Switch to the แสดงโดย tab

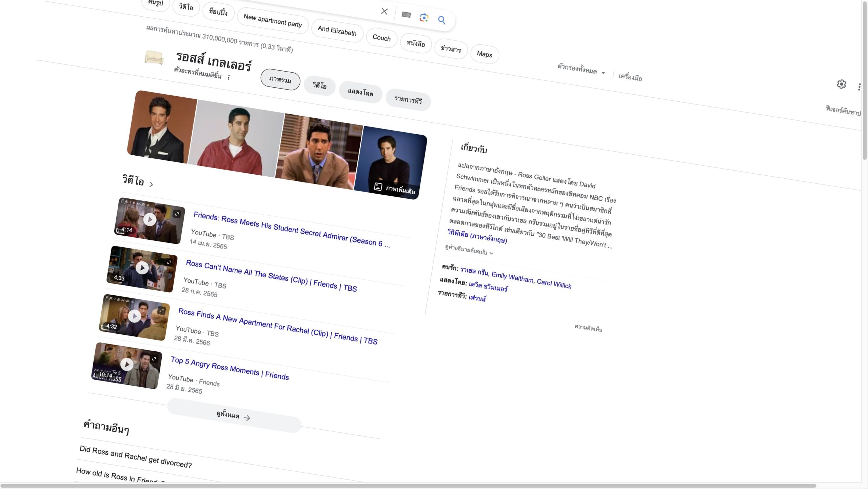tap(360, 92)
